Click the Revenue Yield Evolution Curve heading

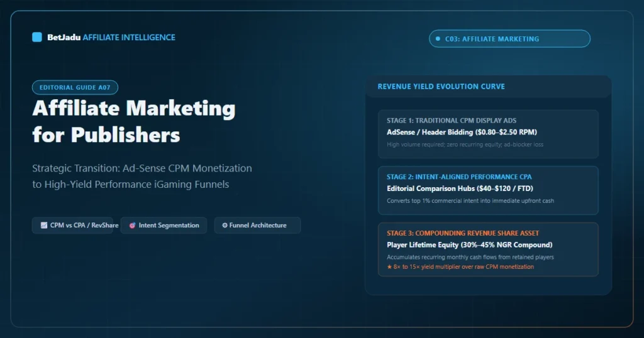(441, 87)
